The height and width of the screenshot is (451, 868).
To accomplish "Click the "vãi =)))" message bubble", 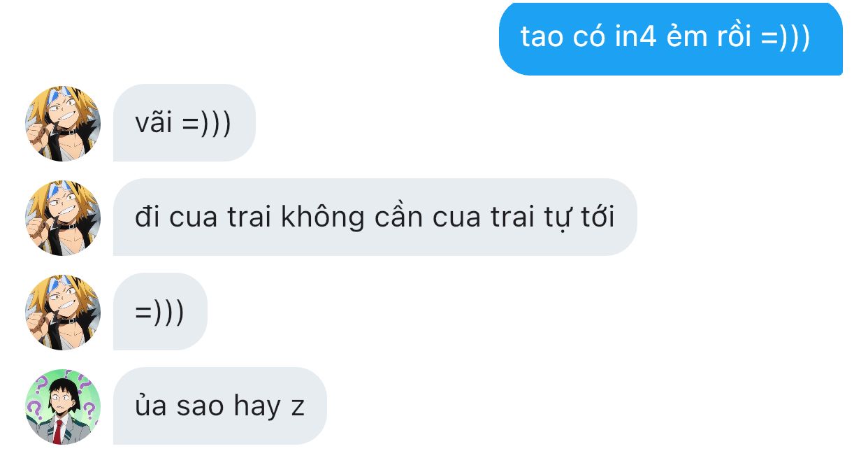I will [185, 124].
